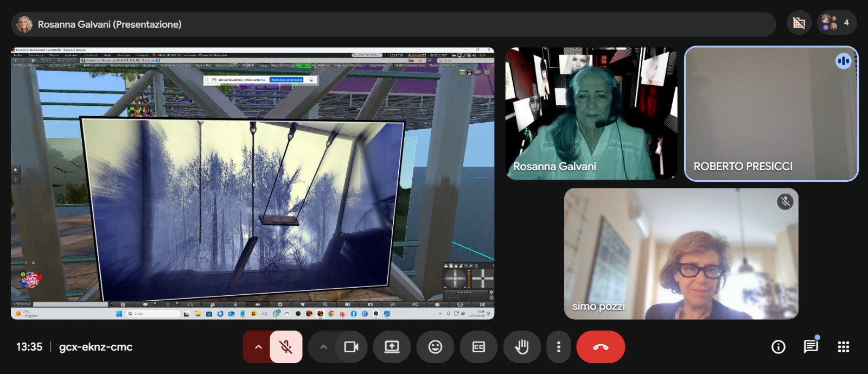Unmute the microphone
The image size is (868, 374).
click(x=286, y=347)
